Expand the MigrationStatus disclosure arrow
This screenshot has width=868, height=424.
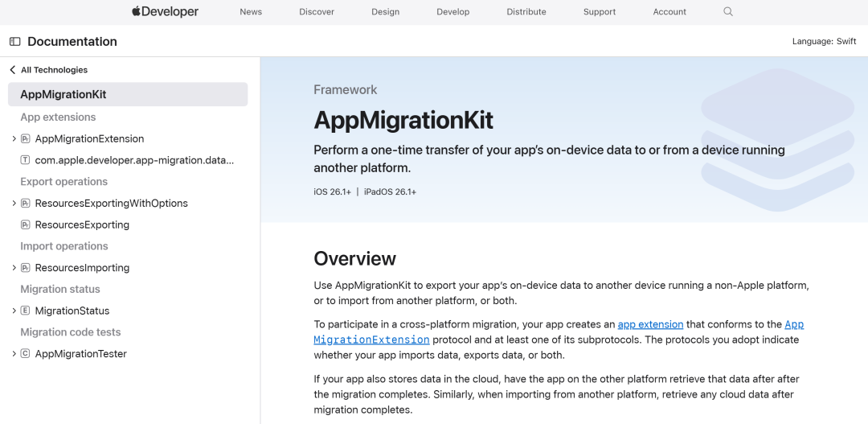point(14,311)
